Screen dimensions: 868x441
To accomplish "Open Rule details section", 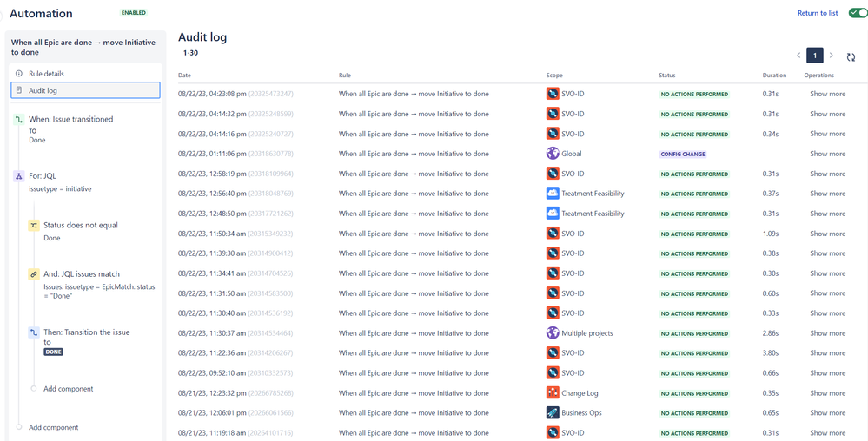I will point(86,74).
